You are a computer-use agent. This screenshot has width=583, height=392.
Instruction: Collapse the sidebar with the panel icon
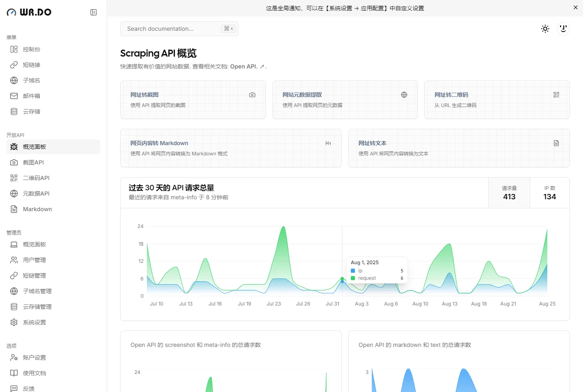coord(94,12)
